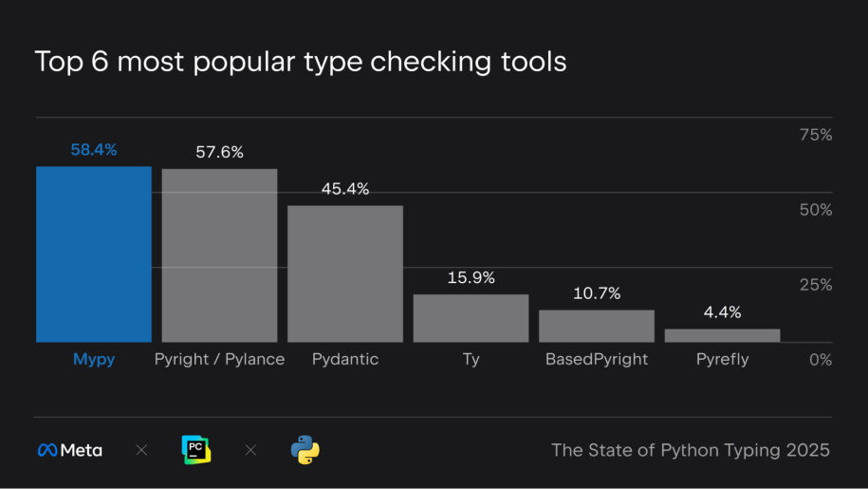Screen dimensions: 868x489
Task: Click the Mypy axis label
Action: pos(94,360)
